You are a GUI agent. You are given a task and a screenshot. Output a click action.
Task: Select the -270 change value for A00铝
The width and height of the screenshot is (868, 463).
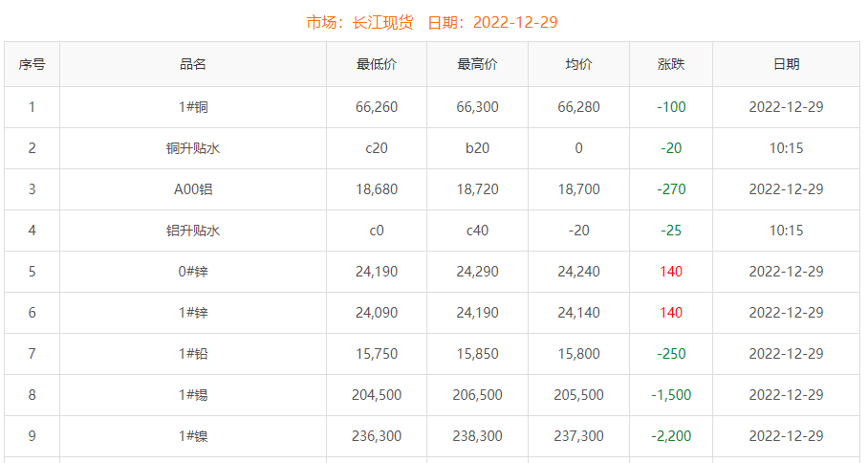click(x=671, y=189)
